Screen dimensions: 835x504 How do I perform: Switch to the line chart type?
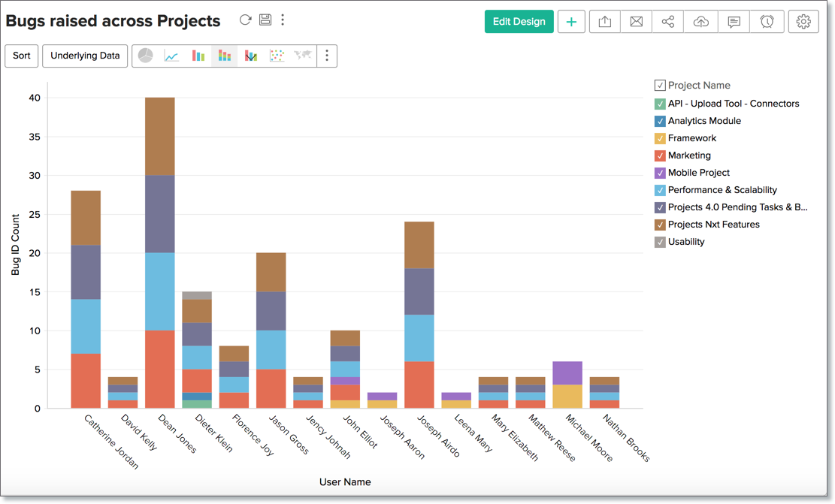[172, 56]
